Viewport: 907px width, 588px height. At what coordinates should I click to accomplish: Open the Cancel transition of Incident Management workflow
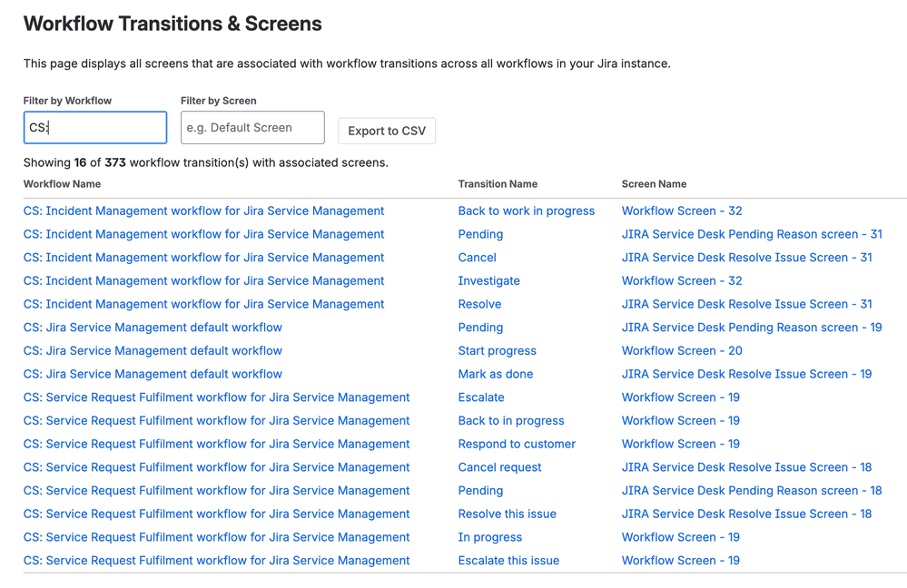(477, 258)
